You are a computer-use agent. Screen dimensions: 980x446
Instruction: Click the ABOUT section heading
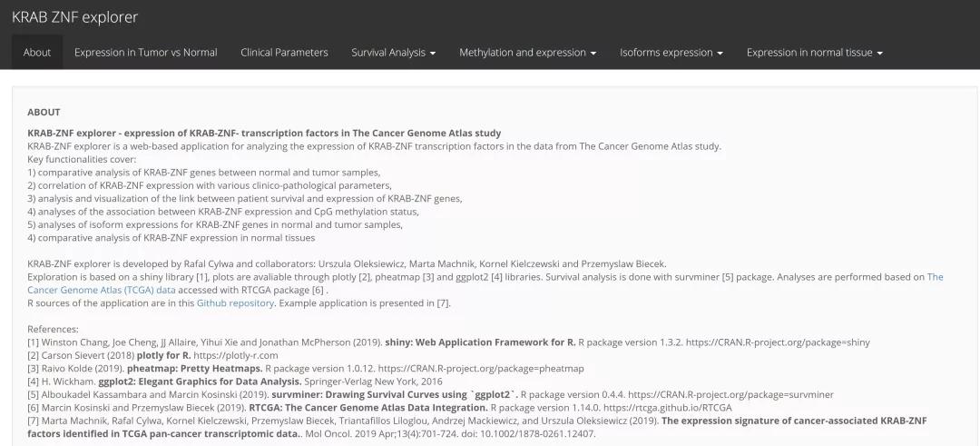click(x=44, y=113)
